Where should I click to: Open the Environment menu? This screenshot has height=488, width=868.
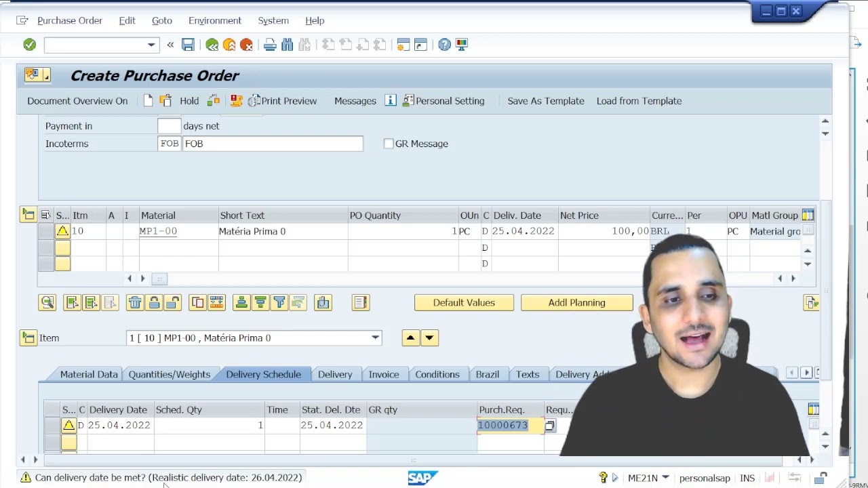(215, 20)
